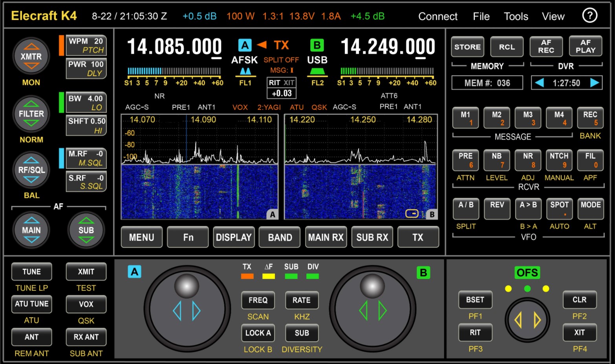Click the XMTR up arrow knob
Screen dimensions: 615x364
(x=31, y=47)
